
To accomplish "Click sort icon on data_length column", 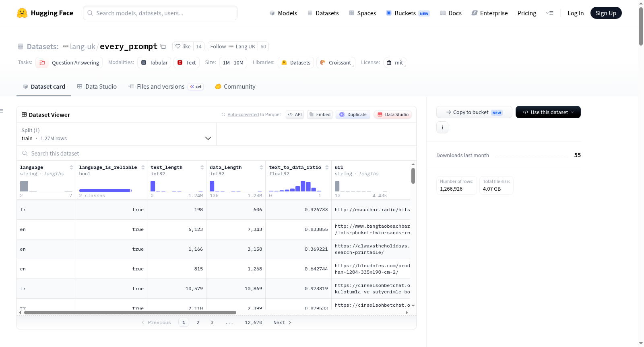I will tap(261, 167).
